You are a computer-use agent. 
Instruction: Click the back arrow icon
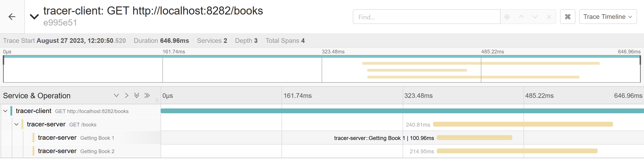tap(12, 17)
